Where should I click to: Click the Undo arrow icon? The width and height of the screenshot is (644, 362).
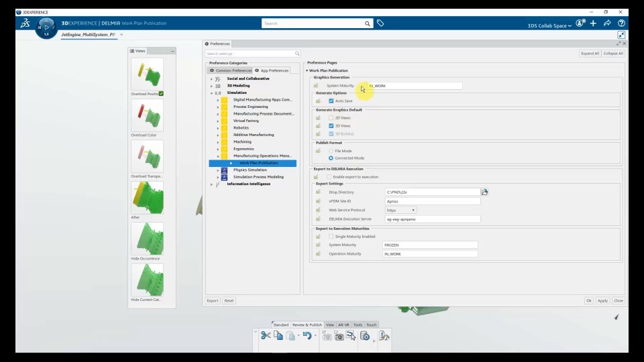click(307, 336)
